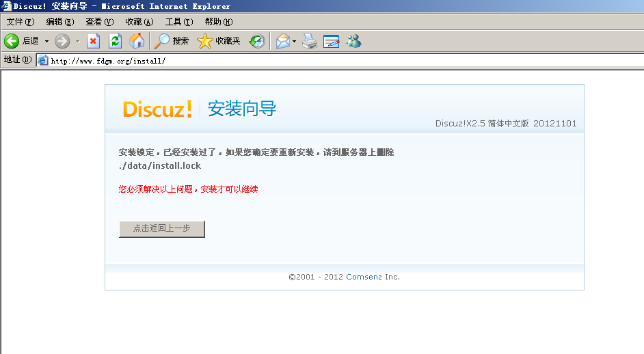Click the Forward navigation arrow
Viewport: 644px width, 354px height.
point(62,41)
